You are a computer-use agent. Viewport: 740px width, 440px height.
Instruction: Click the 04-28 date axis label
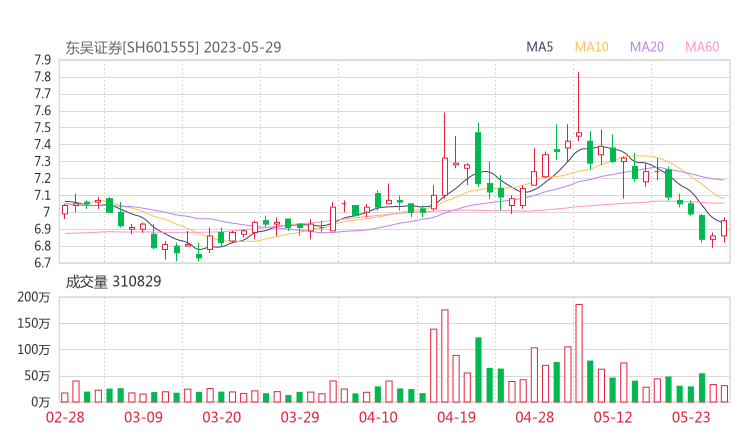point(535,417)
